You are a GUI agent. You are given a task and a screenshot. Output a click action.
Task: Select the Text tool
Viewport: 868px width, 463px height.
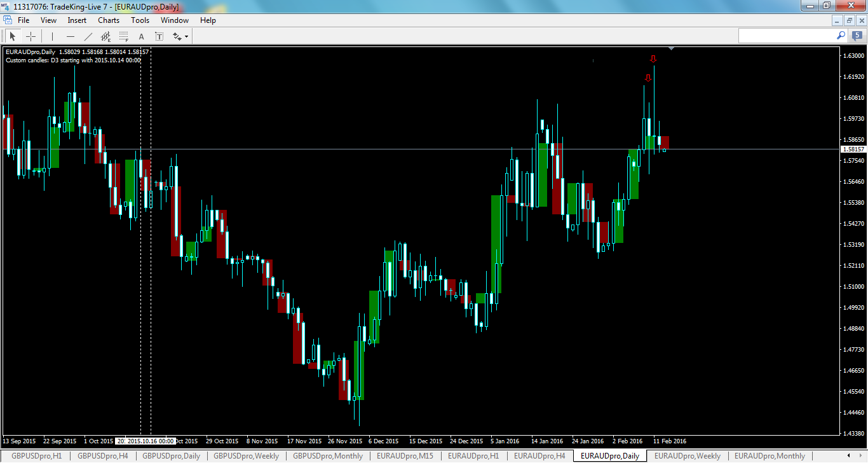[141, 36]
